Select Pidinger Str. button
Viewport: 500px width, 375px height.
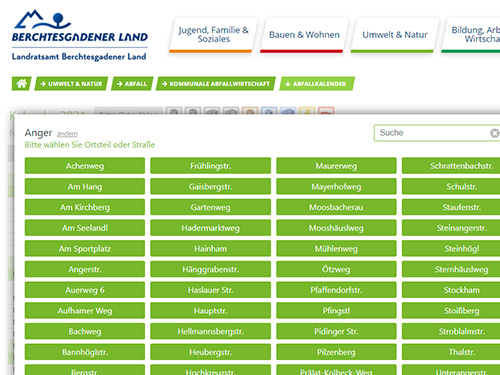click(x=336, y=331)
